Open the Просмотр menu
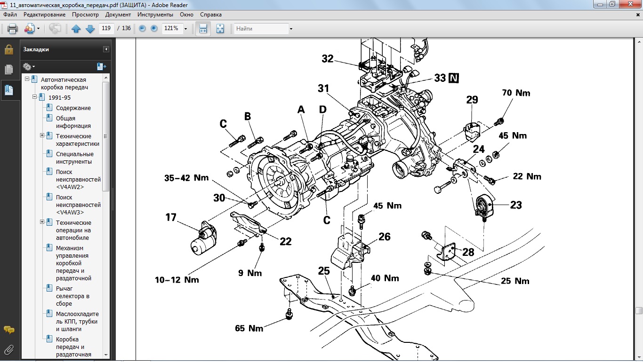This screenshot has width=643, height=364. (85, 15)
